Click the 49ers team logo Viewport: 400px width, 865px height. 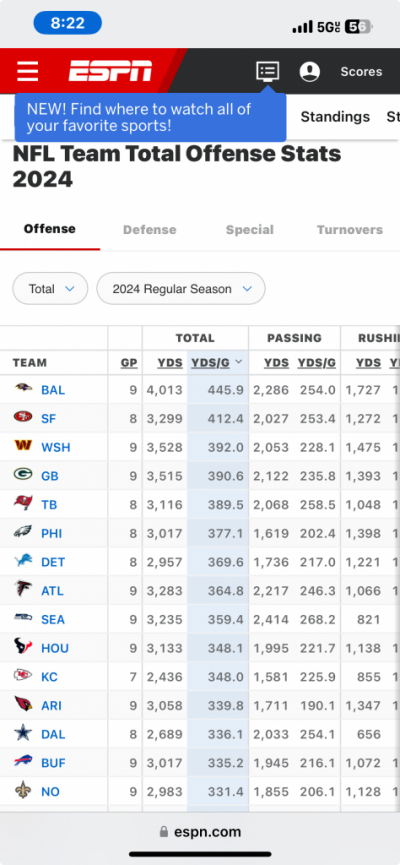point(23,418)
